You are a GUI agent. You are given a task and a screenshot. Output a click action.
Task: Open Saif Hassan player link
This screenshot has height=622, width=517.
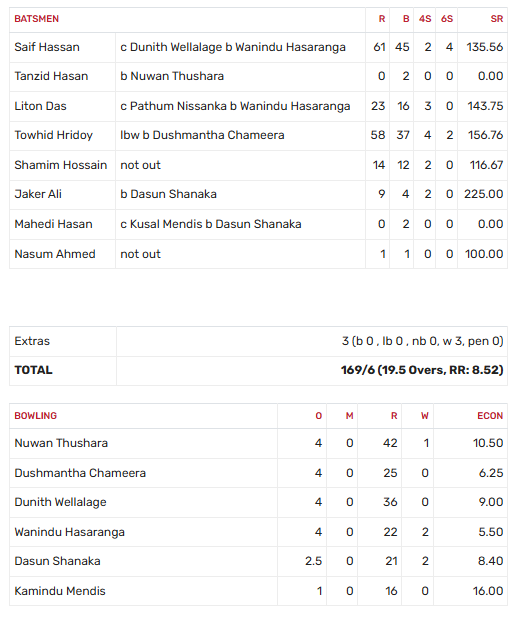tap(47, 47)
